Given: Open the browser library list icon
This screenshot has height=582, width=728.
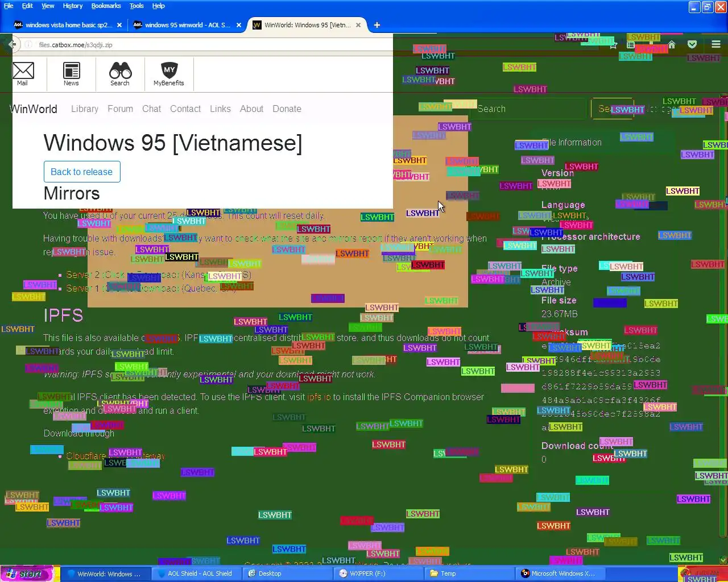Looking at the screenshot, I should [x=631, y=44].
